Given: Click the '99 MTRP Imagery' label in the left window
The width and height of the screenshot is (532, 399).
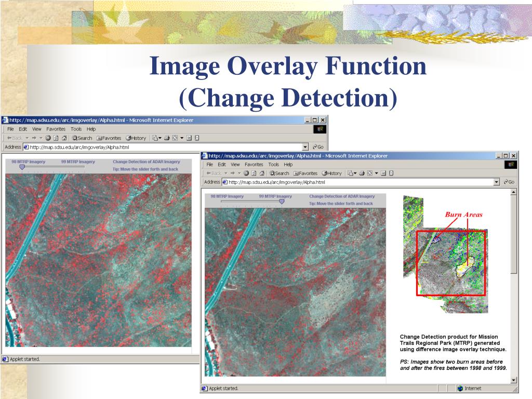Looking at the screenshot, I should point(78,162).
